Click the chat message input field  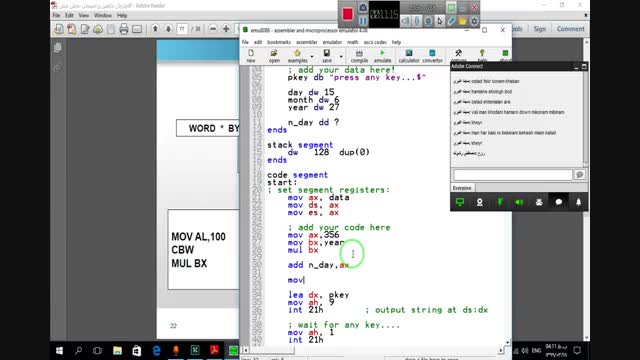click(513, 175)
